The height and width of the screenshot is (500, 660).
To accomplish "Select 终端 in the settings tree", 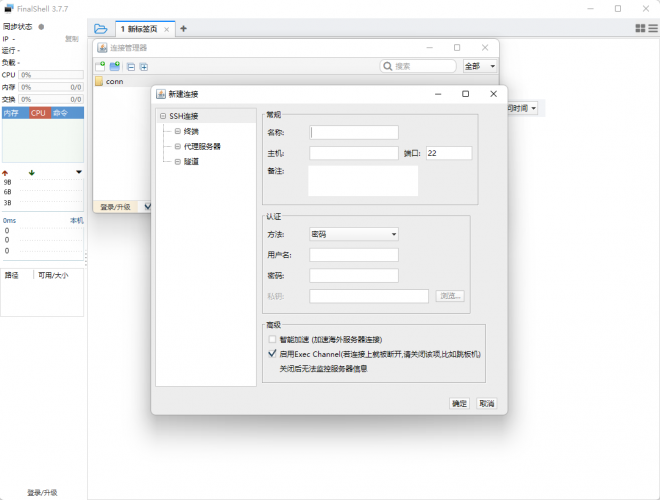I will (191, 131).
